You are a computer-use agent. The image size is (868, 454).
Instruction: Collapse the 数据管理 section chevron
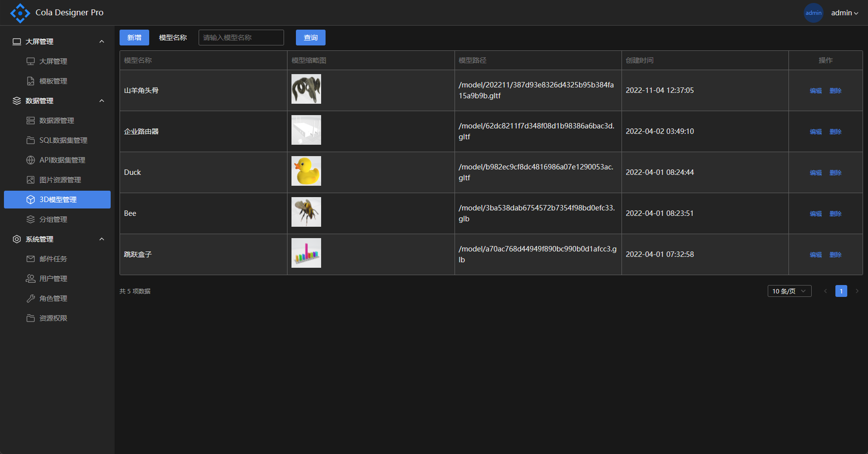pos(102,101)
